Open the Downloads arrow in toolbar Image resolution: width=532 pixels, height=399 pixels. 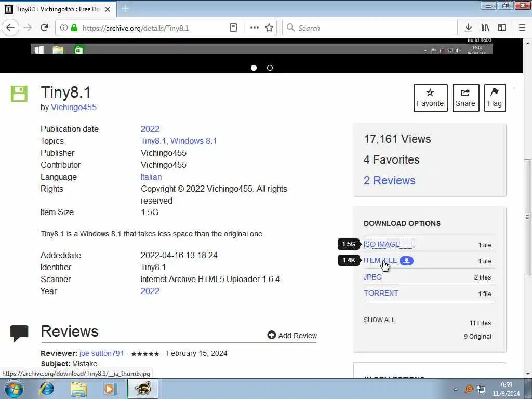tap(469, 28)
